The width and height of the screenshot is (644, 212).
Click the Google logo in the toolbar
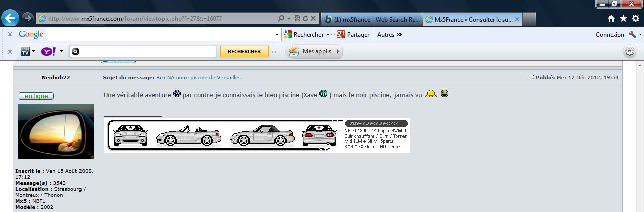pos(31,35)
